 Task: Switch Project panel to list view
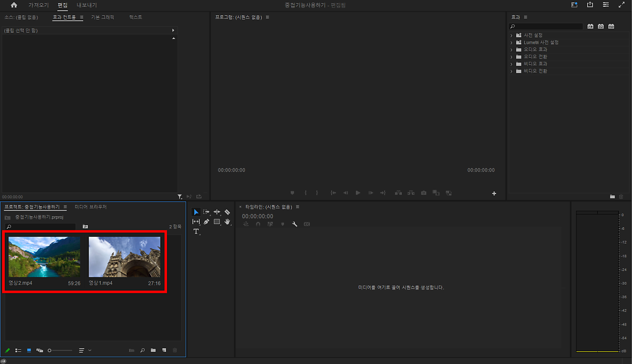(x=18, y=350)
